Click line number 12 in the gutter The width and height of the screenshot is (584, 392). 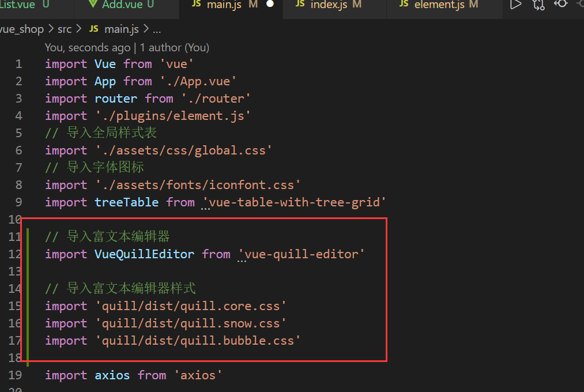tap(16, 254)
